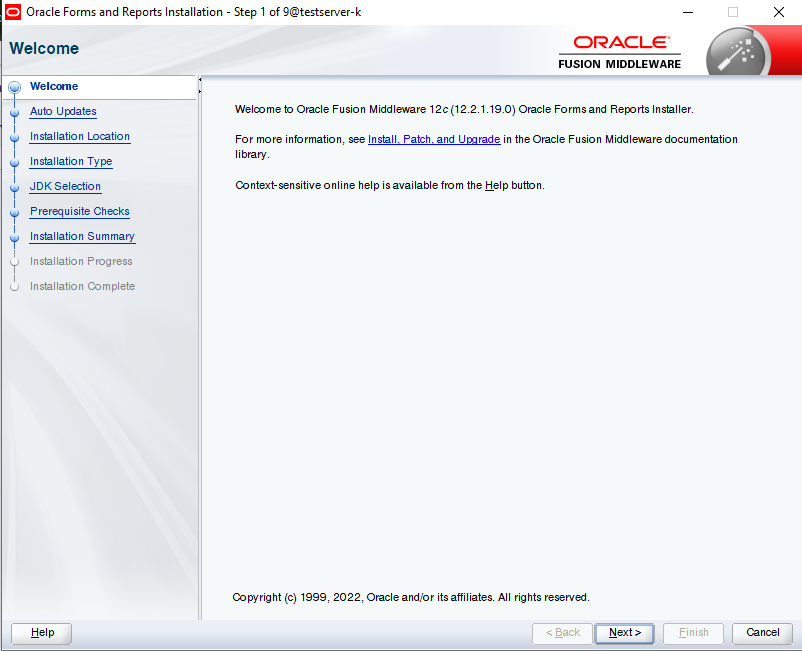Screen dimensions: 802x651
Task: View the Installation Summary step
Action: coord(82,236)
